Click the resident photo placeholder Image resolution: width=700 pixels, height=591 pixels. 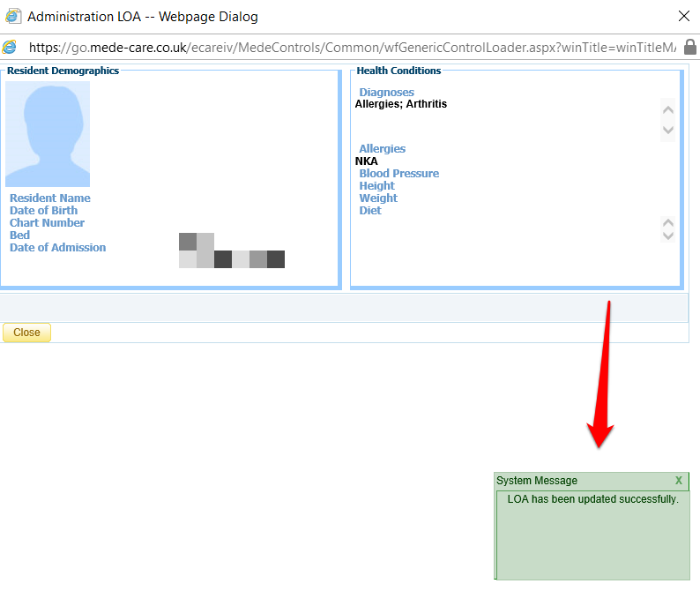coord(48,134)
